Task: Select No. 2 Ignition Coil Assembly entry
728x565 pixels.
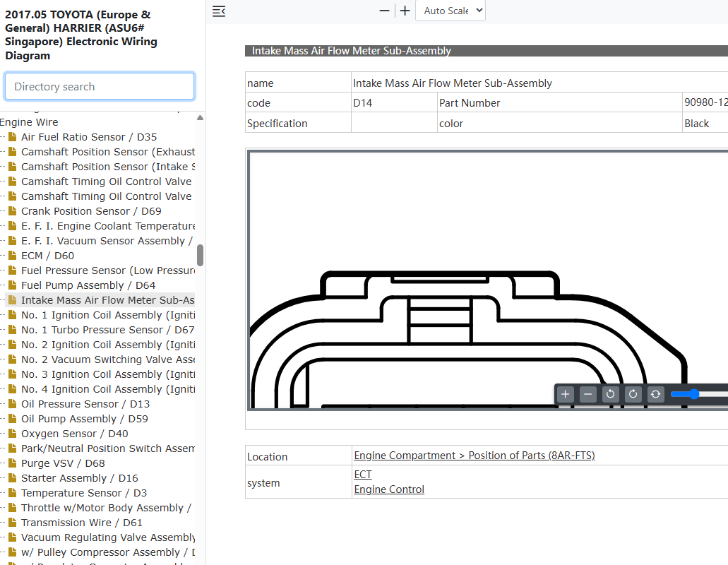Action: coord(108,345)
